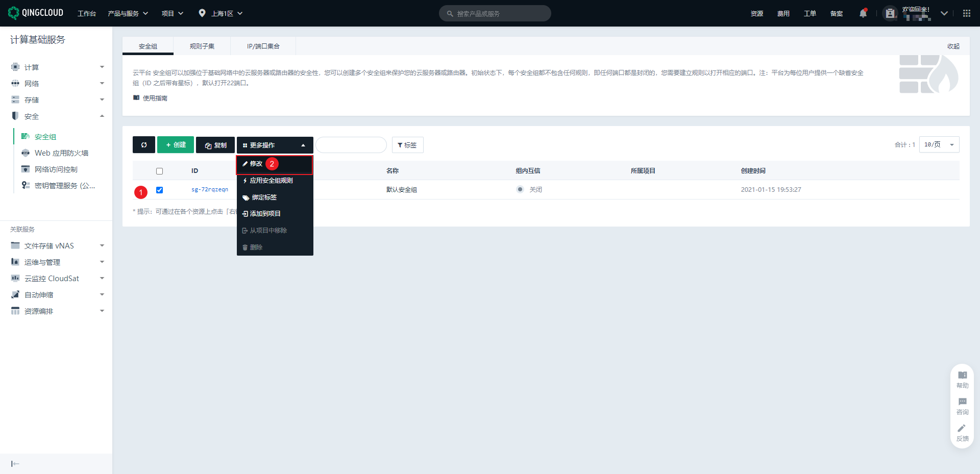This screenshot has width=980, height=474.
Task: Click the 使用指南 book icon
Action: click(x=136, y=97)
